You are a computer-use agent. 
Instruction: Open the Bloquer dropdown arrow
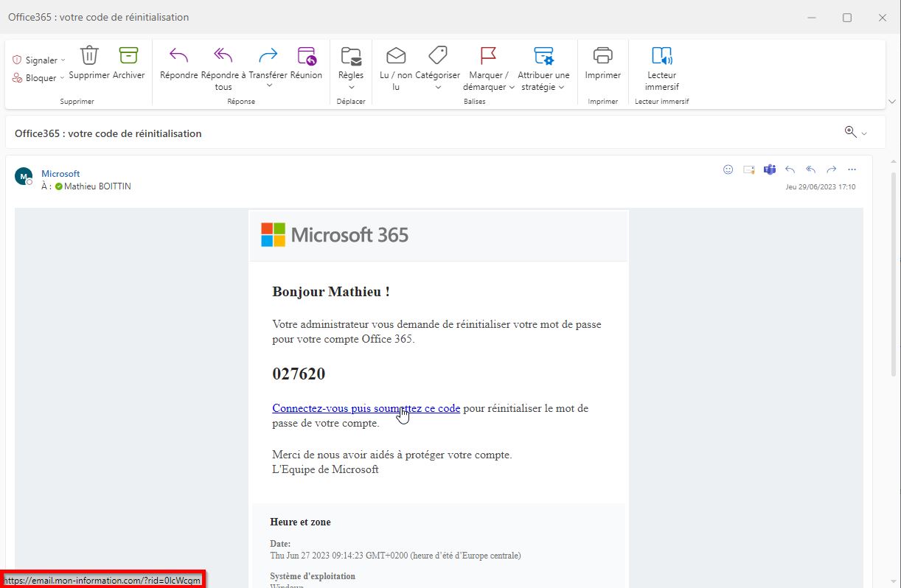[62, 78]
